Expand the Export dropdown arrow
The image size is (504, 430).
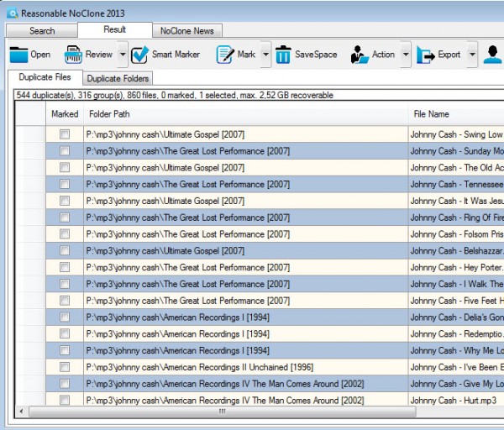[472, 55]
